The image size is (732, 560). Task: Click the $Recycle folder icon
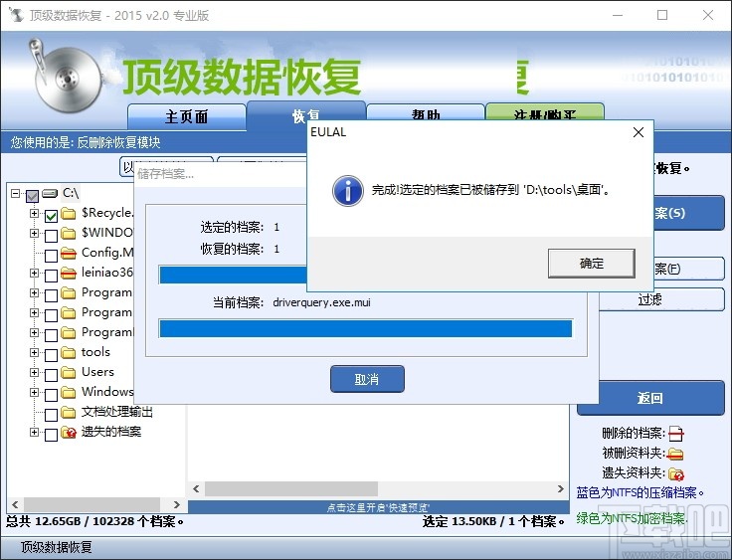point(69,214)
